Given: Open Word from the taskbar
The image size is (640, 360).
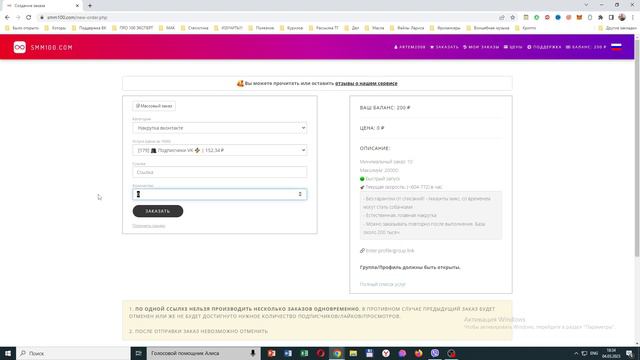Looking at the screenshot, I should click(288, 353).
